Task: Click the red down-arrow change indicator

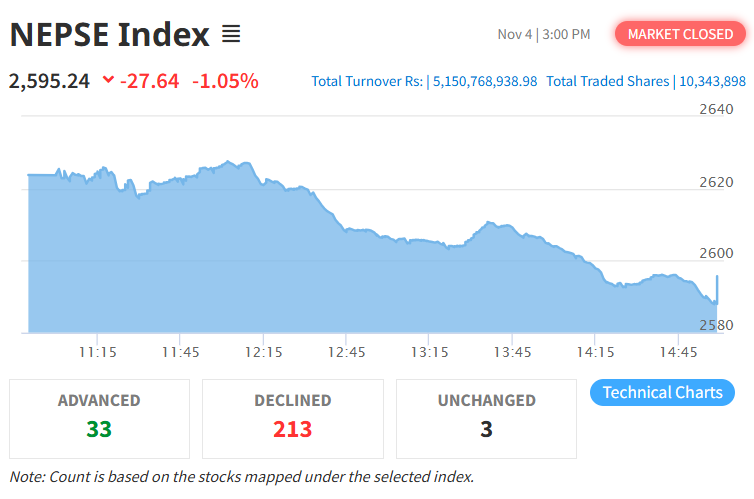Action: click(x=108, y=80)
